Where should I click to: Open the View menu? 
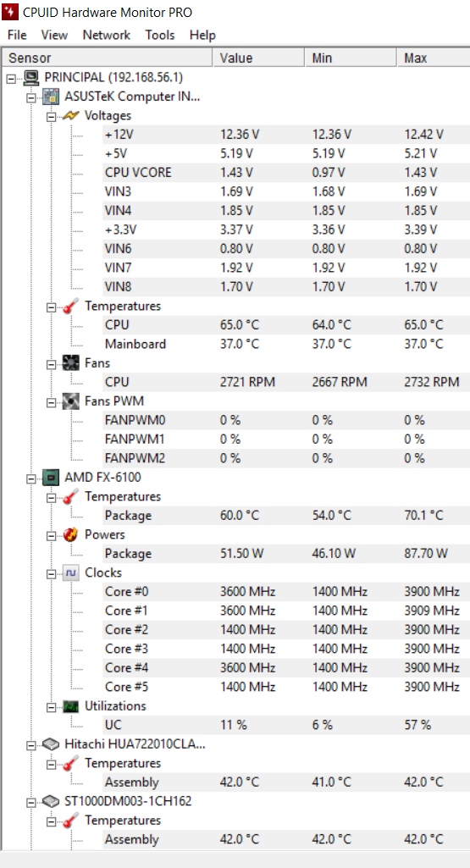pos(54,35)
